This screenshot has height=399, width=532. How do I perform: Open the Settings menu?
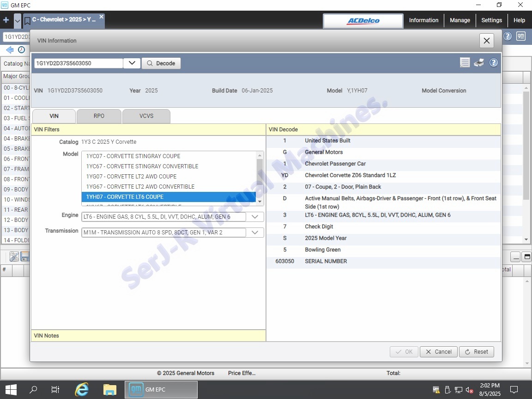pos(491,20)
